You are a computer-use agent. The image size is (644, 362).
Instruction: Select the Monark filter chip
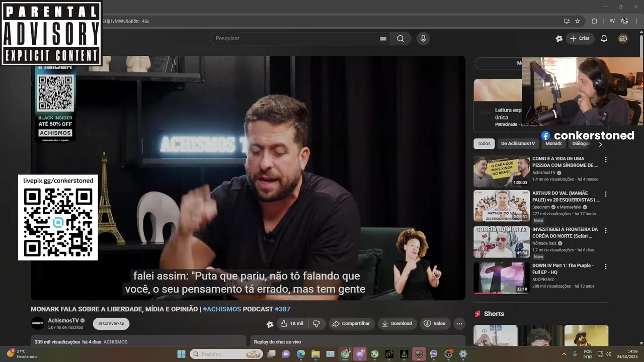click(553, 144)
